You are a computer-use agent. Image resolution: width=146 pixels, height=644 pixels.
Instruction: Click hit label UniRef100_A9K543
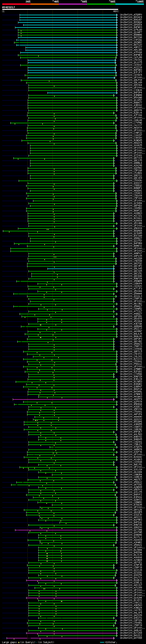[x=131, y=605]
